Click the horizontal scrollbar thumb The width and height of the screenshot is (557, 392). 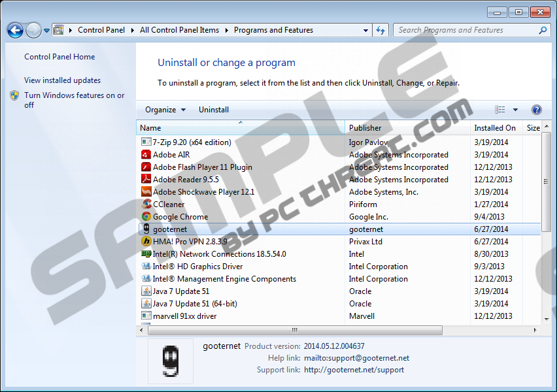294,330
